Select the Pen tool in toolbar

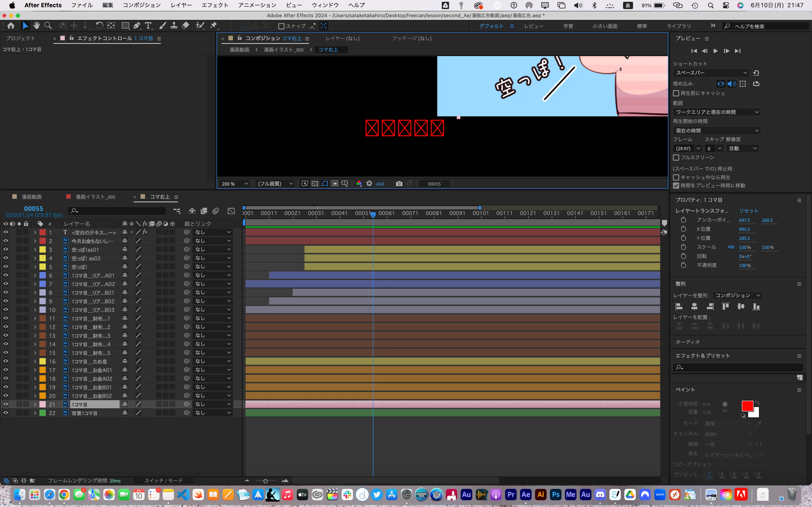(137, 26)
